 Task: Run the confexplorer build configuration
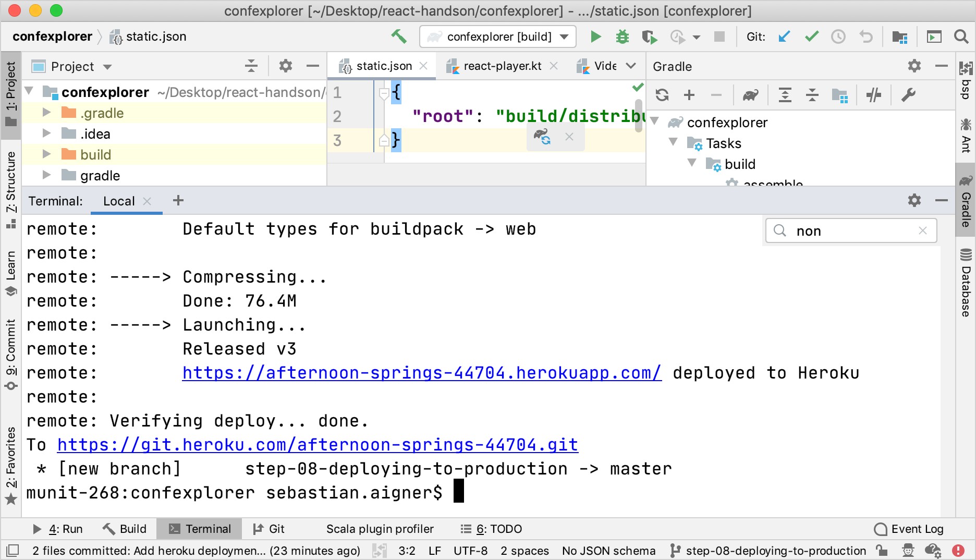point(595,36)
